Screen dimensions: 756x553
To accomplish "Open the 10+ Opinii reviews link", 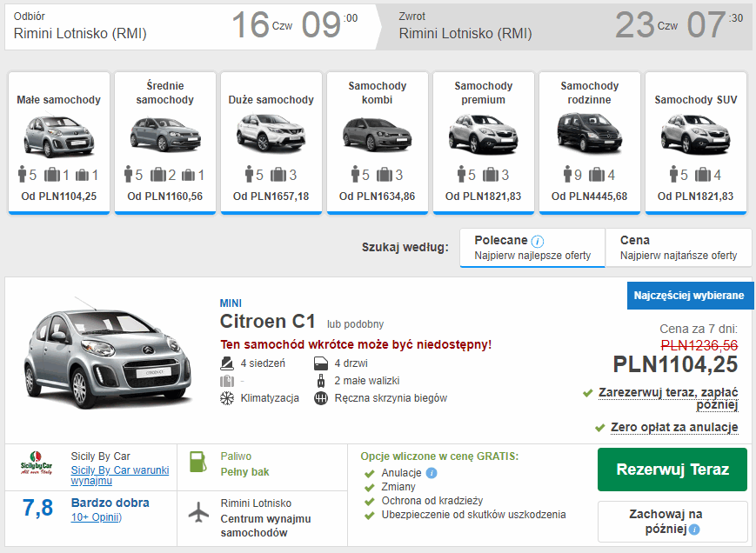I will pos(96,517).
